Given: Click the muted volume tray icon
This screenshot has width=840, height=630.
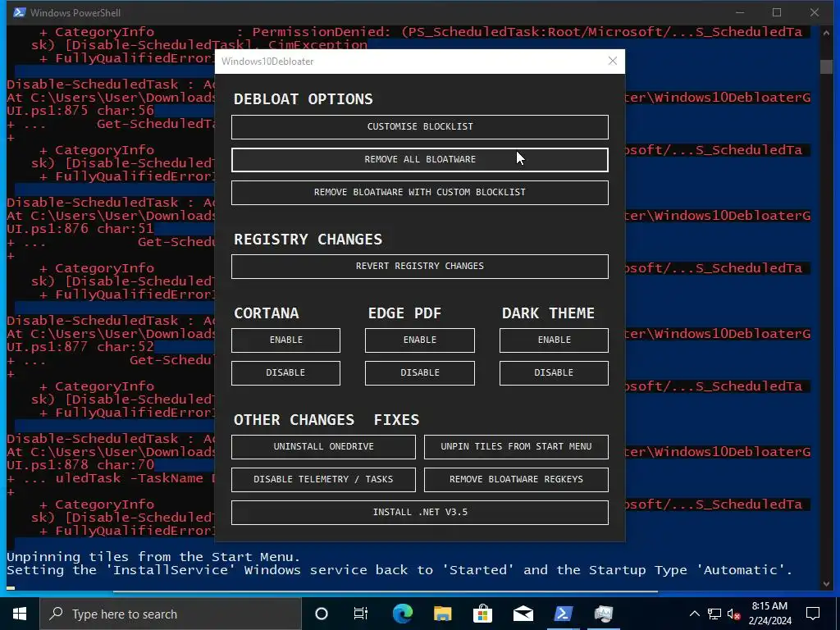Looking at the screenshot, I should pos(734,614).
